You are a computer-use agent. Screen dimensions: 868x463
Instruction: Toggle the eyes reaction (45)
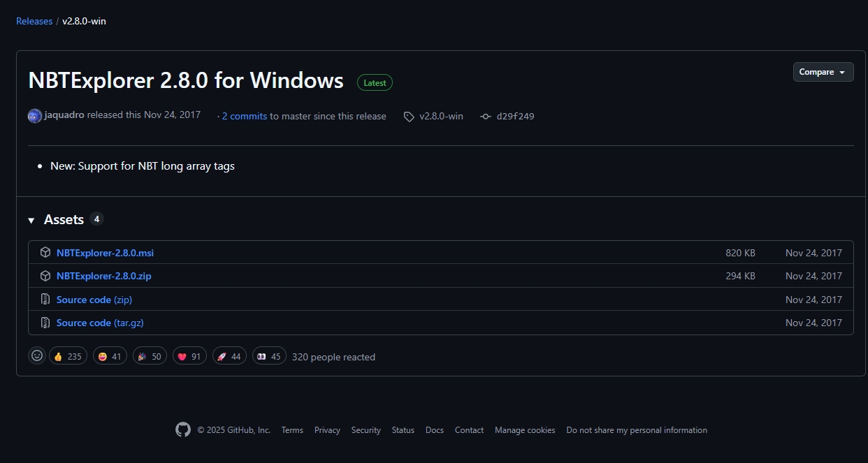(x=269, y=356)
